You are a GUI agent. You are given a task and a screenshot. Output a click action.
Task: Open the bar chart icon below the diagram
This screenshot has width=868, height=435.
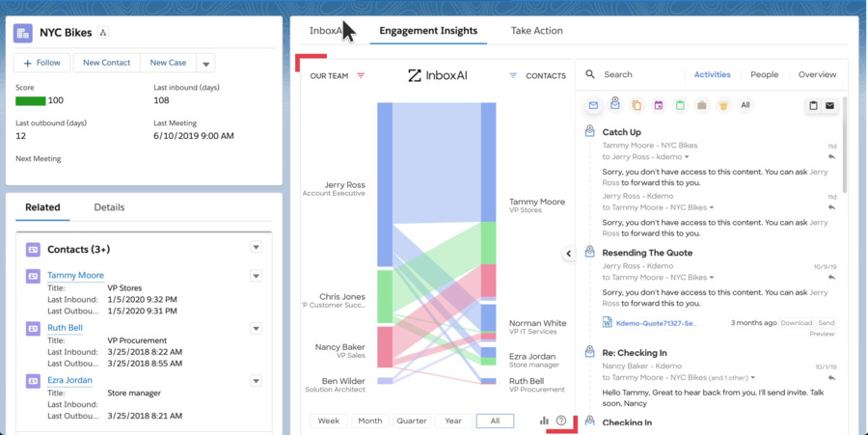point(544,421)
